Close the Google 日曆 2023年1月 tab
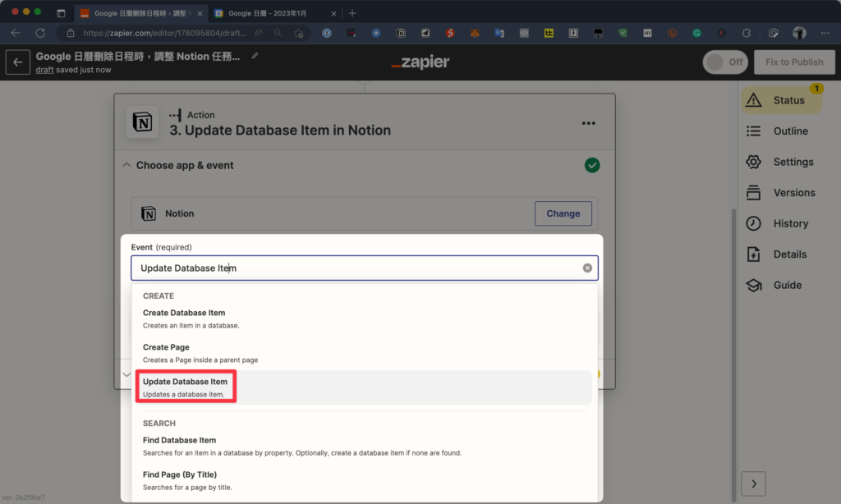Image resolution: width=841 pixels, height=504 pixels. tap(333, 13)
